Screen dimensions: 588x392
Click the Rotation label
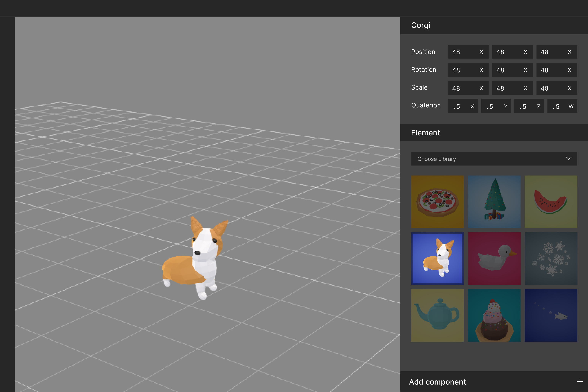(424, 69)
